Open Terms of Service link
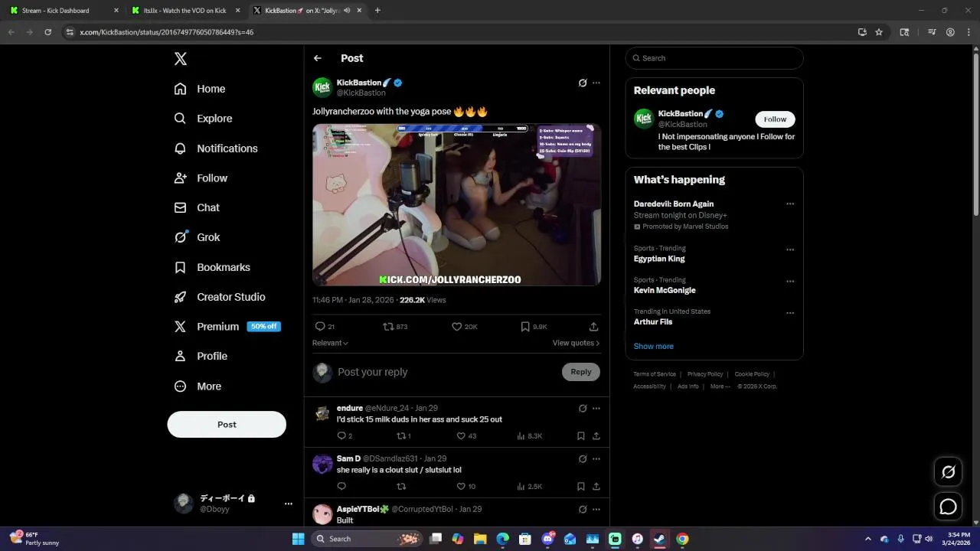Screen dimensions: 980x551 (x=655, y=374)
